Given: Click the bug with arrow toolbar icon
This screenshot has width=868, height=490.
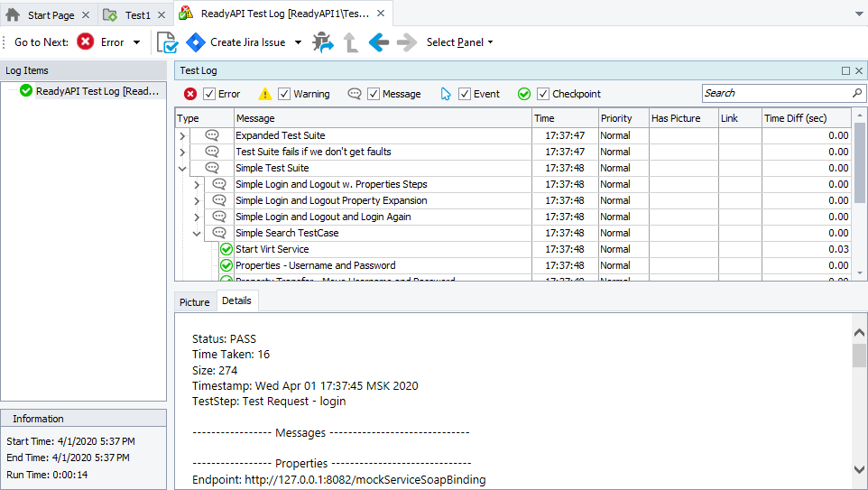Looking at the screenshot, I should (x=322, y=42).
